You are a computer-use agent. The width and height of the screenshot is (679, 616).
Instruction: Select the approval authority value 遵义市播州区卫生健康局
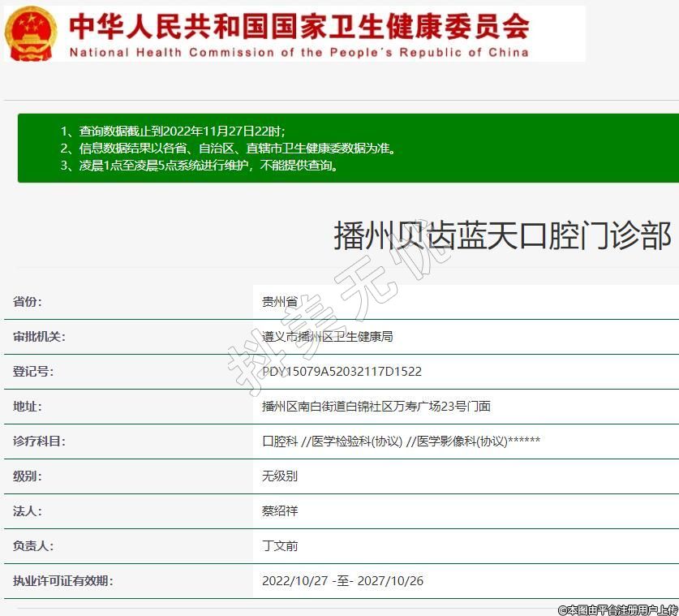[x=327, y=337]
